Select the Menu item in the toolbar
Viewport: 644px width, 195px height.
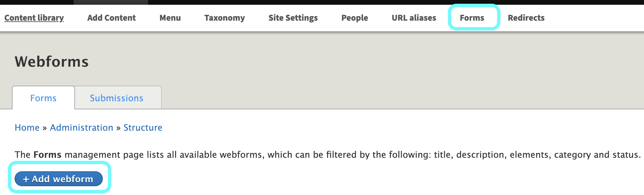click(170, 18)
